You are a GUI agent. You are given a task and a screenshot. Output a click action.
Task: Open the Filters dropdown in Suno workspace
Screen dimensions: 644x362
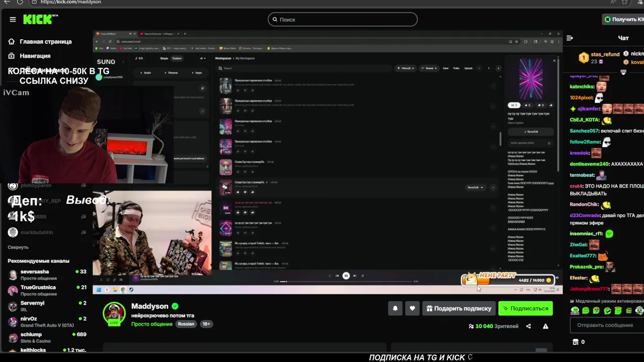coord(406,68)
